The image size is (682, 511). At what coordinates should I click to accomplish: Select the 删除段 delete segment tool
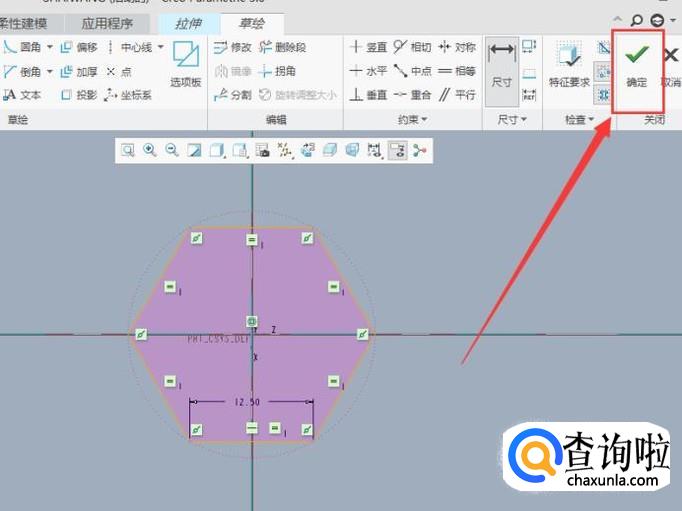[x=283, y=47]
